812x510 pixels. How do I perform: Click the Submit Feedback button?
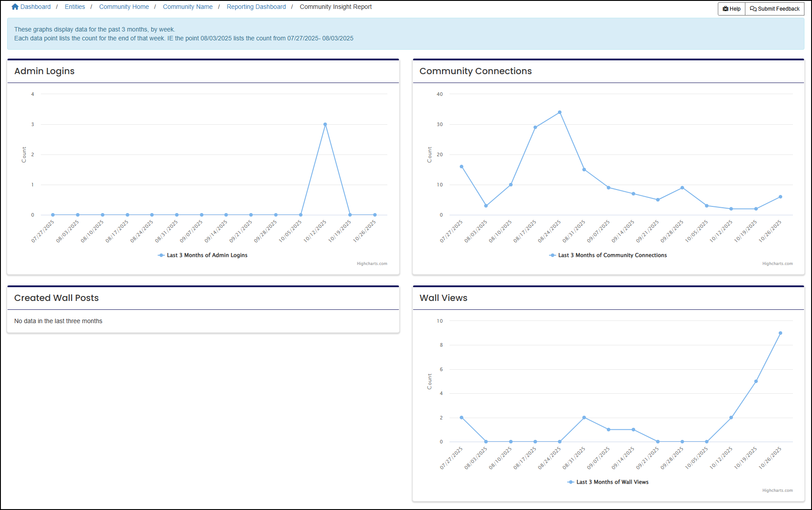click(775, 8)
